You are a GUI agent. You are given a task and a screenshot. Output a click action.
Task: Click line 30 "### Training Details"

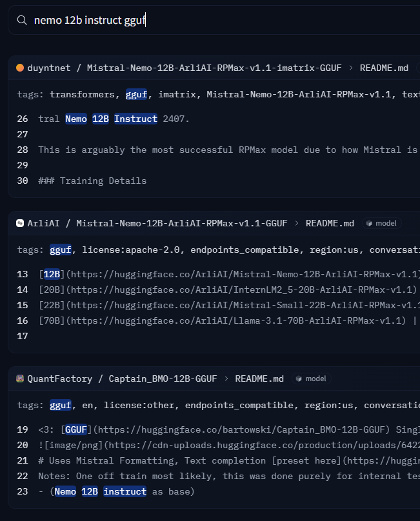click(92, 181)
